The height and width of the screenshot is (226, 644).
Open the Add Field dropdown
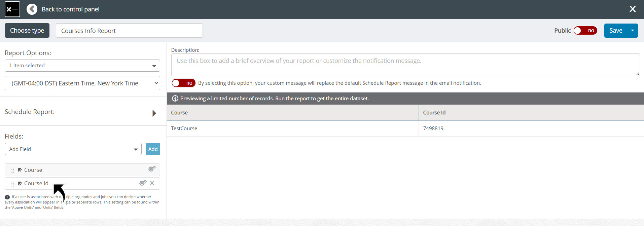(73, 149)
